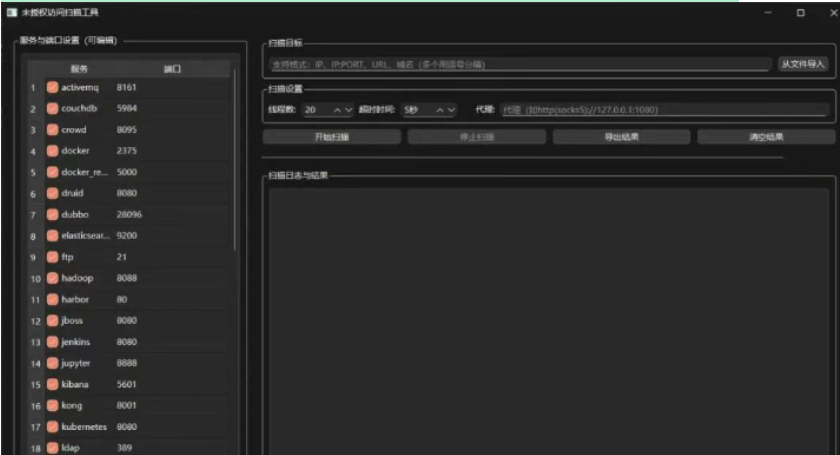This screenshot has height=455, width=840.
Task: Toggle the ldap checkbox
Action: (x=52, y=447)
